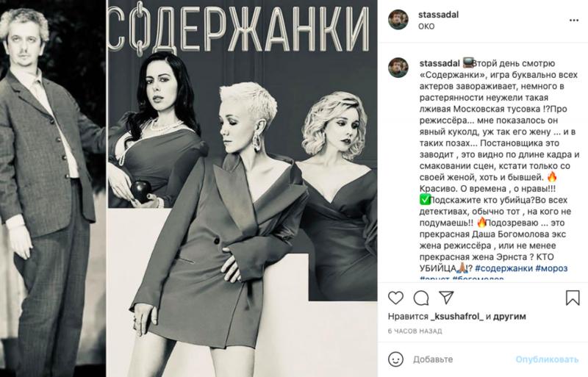Like the post with the heart icon

[x=395, y=298]
